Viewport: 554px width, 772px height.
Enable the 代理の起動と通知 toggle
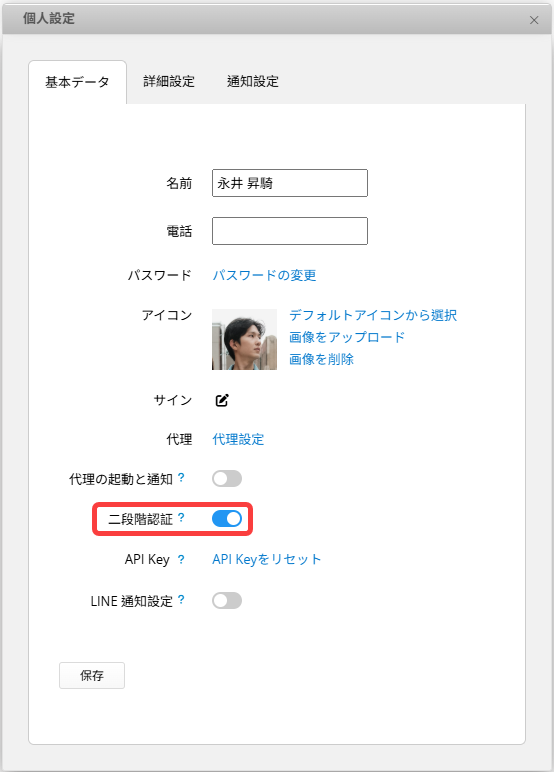tap(227, 479)
